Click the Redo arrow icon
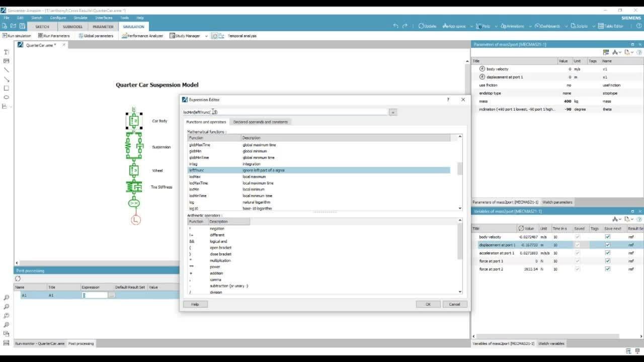This screenshot has height=362, width=644. pyautogui.click(x=405, y=26)
